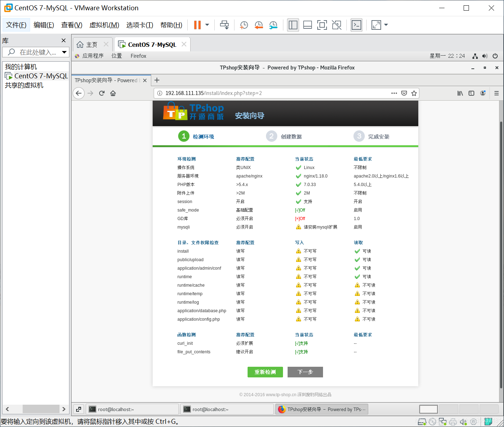Image resolution: width=504 pixels, height=427 pixels.
Task: Switch VM to full screen mode
Action: [322, 25]
